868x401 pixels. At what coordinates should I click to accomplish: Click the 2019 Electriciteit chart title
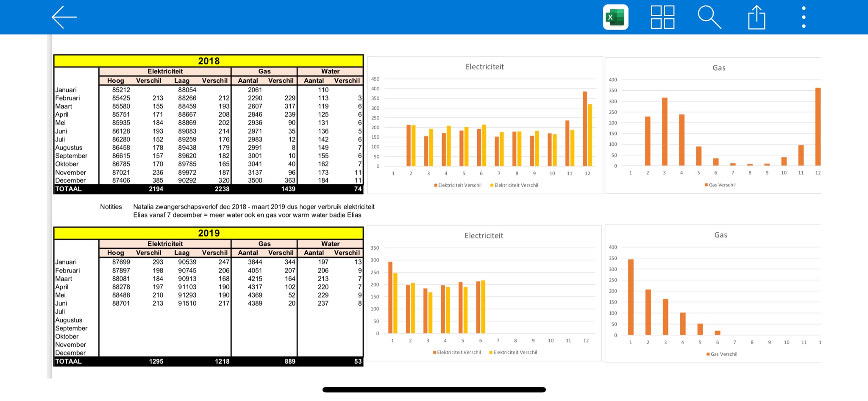484,236
